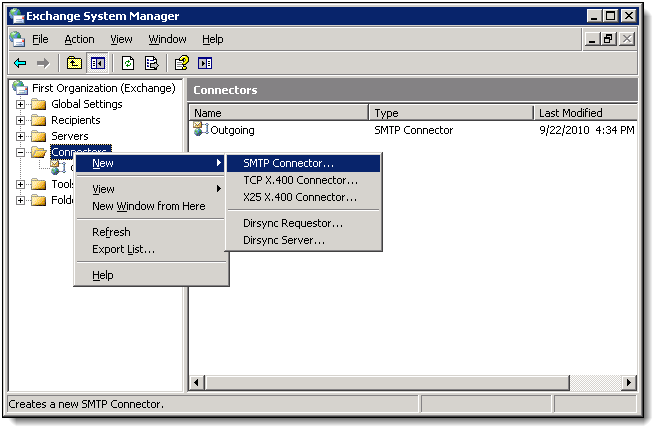Select First Organization (Exchange) tree root
Viewport: 661px width, 435px height.
[104, 88]
